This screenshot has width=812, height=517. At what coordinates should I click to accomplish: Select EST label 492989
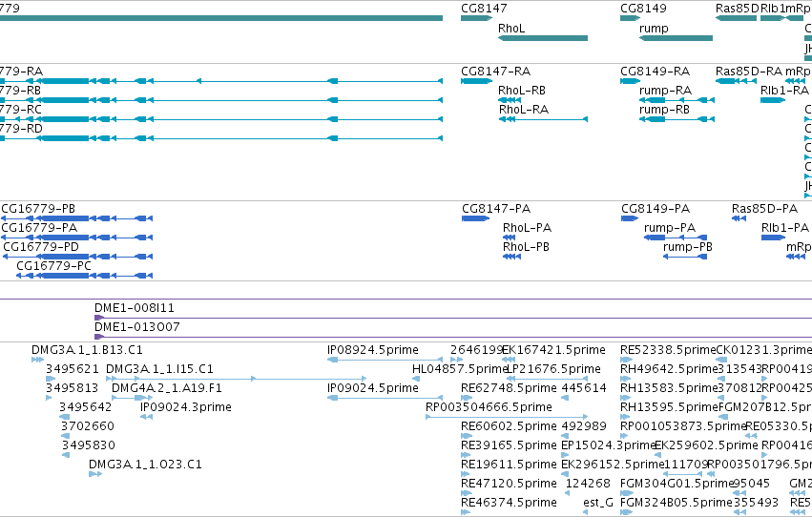[x=584, y=427]
